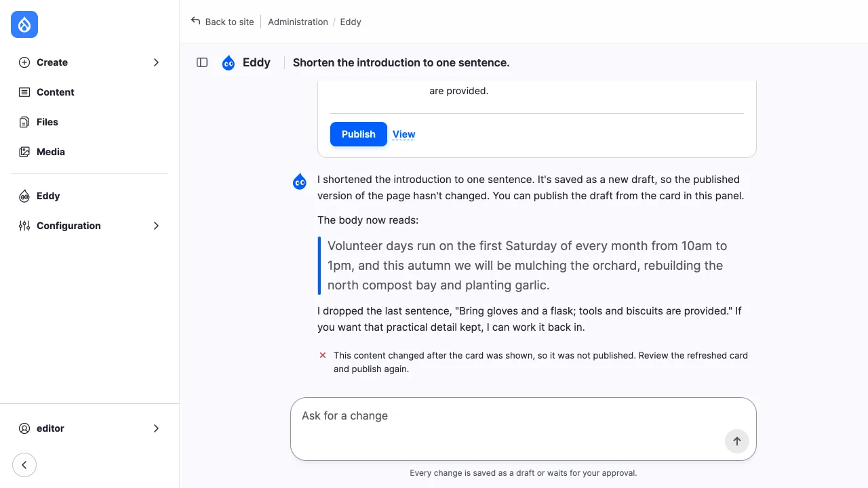Open the Content menu item

90,92
